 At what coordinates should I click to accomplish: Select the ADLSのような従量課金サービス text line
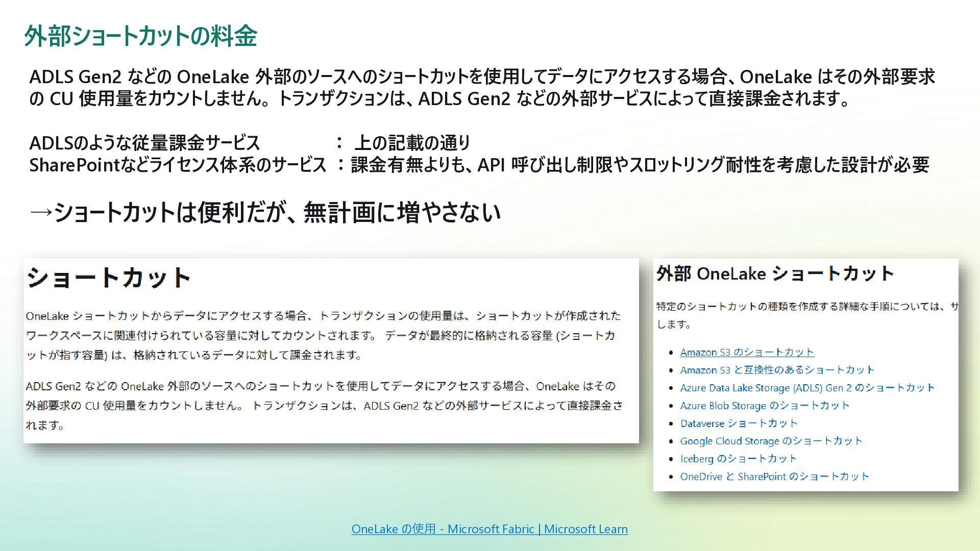[x=144, y=143]
